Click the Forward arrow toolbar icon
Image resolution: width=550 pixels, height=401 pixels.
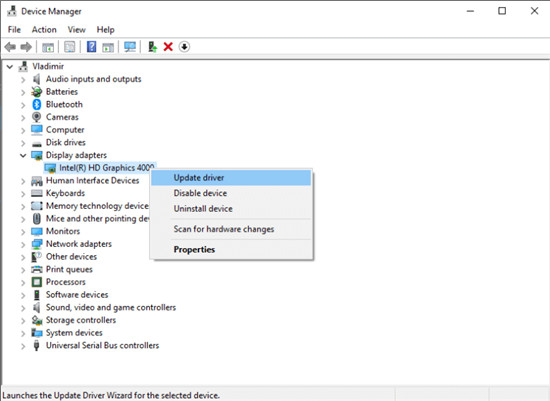(x=26, y=47)
